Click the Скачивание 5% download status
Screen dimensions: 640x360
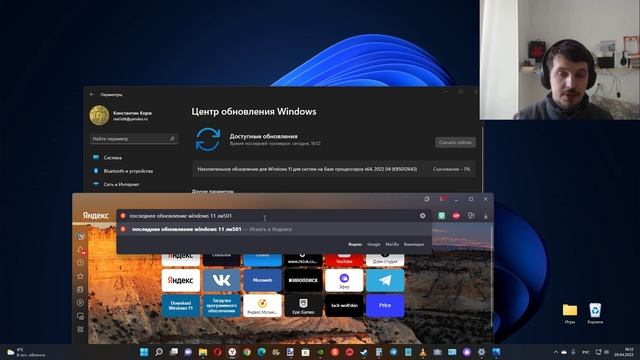[x=451, y=169]
